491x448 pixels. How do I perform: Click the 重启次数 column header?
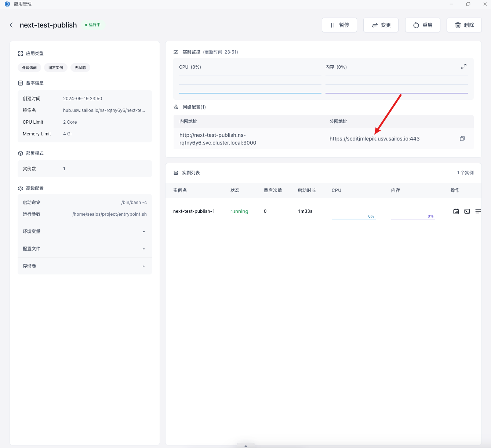tap(273, 190)
